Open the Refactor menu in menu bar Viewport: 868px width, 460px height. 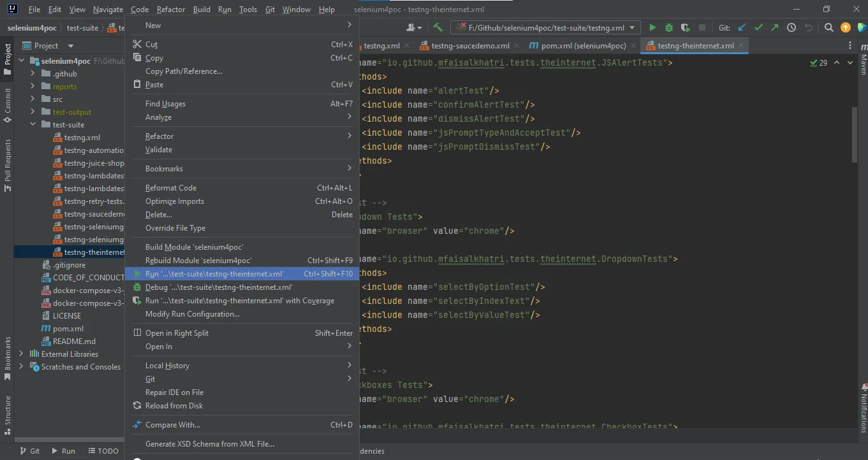tap(171, 10)
